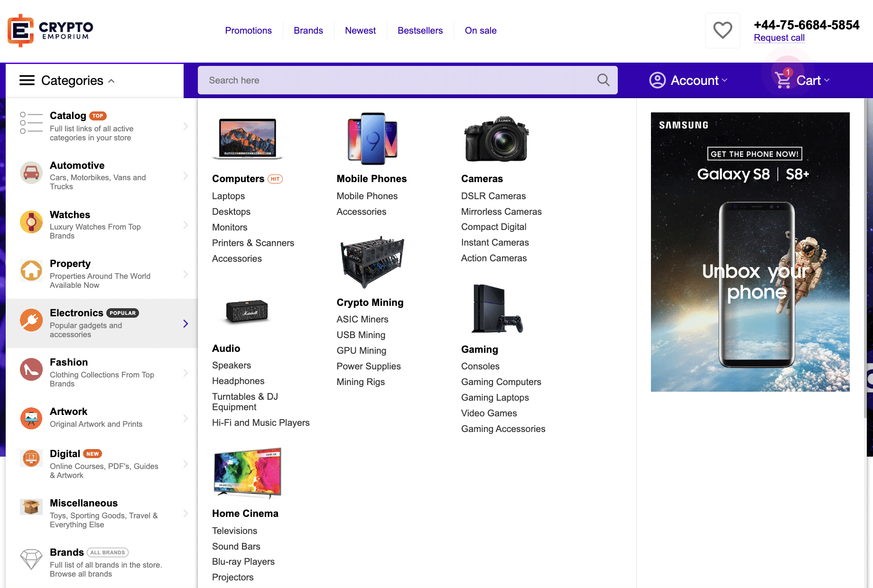Expand the Electronics row chevron
Viewport: 873px width, 588px height.
[186, 323]
